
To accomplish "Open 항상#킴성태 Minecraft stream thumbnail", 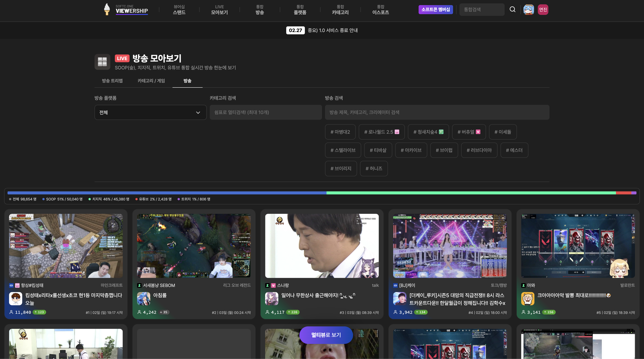I will (66, 246).
